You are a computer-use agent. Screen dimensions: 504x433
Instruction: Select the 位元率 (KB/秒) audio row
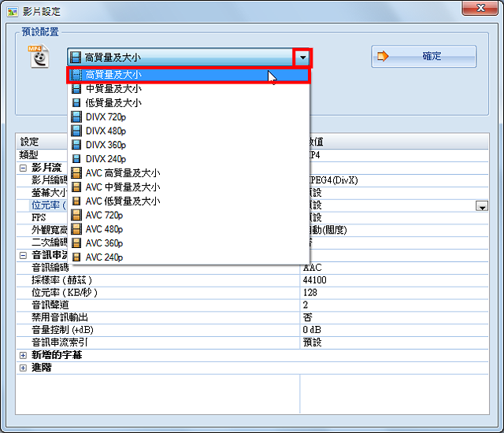252,293
